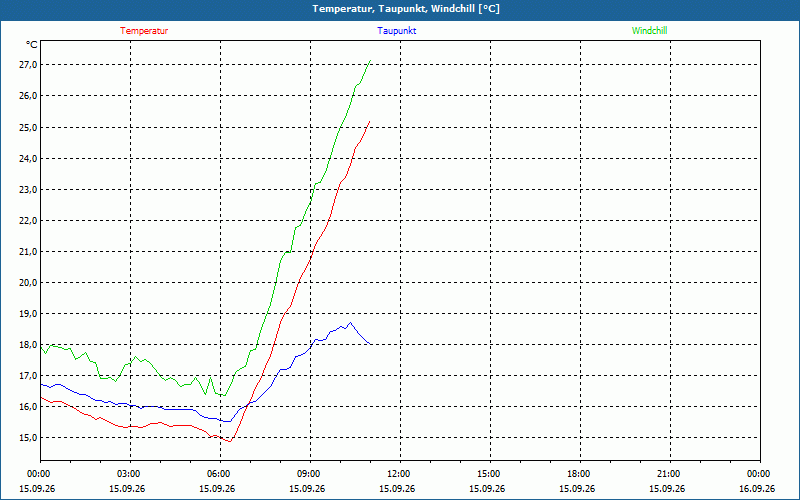The width and height of the screenshot is (800, 500).
Task: Click the green Windchill curve's peak endpoint
Action: [x=370, y=60]
